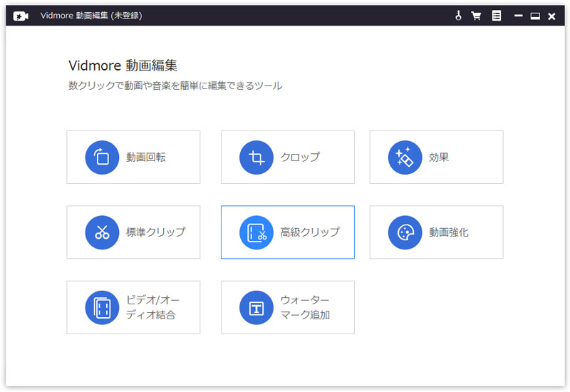Click the Vidmore 動画編集 heading
The width and height of the screenshot is (570, 392).
tap(123, 66)
